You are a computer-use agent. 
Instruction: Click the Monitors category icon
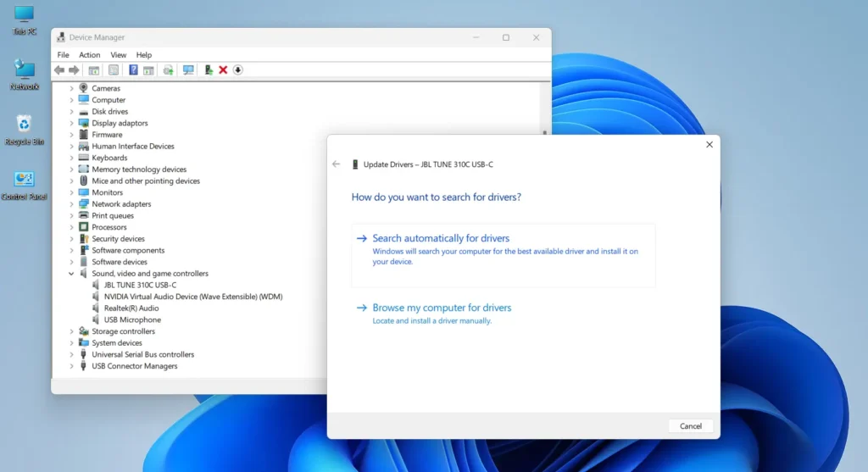[x=84, y=192]
